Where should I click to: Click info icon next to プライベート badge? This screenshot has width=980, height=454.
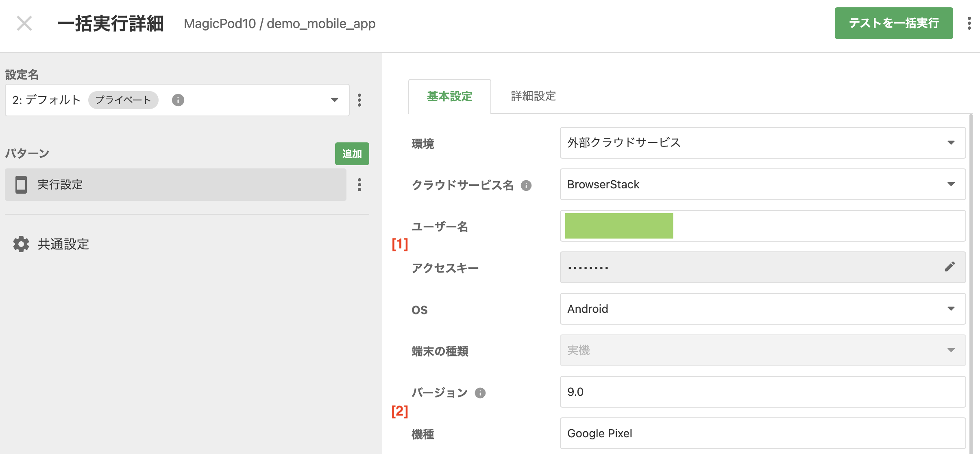pos(178,100)
